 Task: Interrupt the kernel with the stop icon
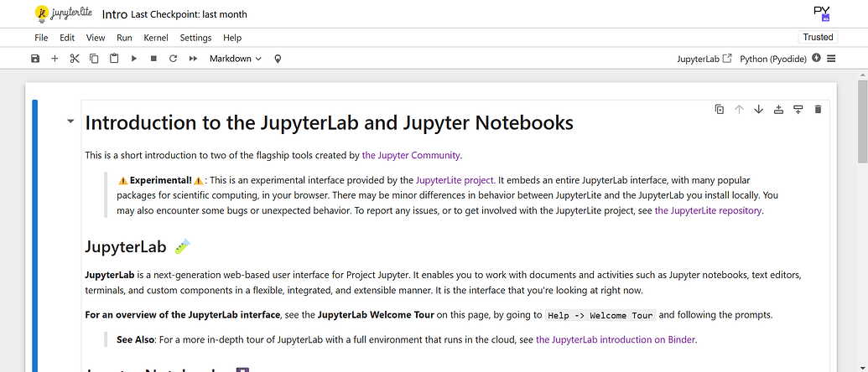153,59
